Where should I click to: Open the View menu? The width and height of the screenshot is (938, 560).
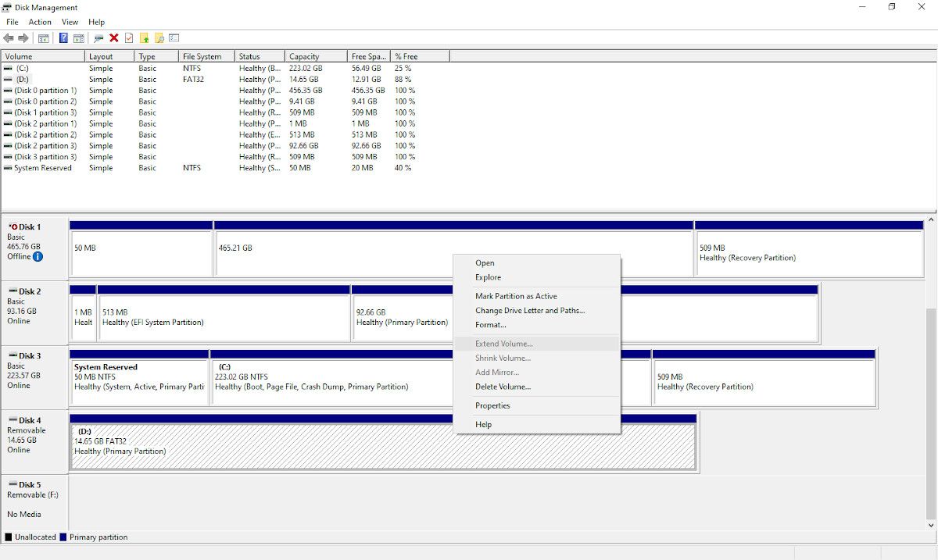[x=70, y=22]
